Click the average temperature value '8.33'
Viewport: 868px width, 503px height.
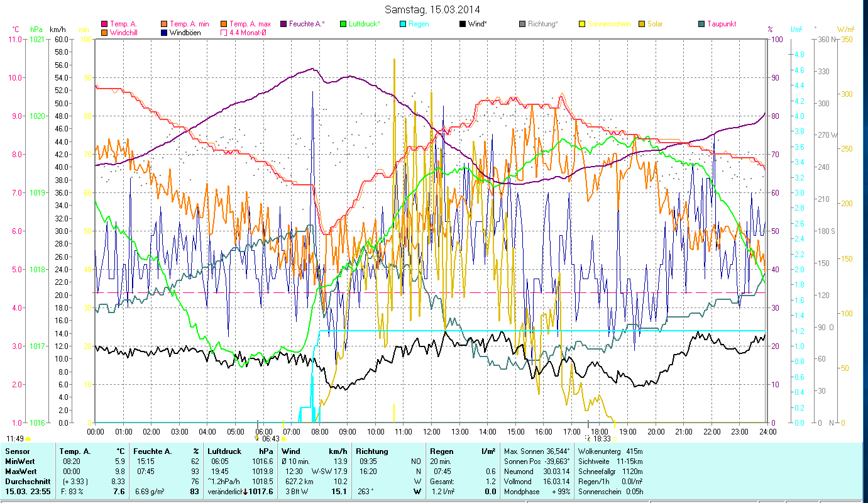coord(119,482)
